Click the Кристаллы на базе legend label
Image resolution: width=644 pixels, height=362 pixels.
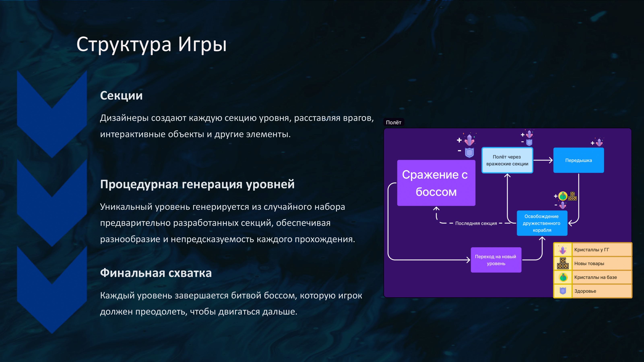pos(595,277)
